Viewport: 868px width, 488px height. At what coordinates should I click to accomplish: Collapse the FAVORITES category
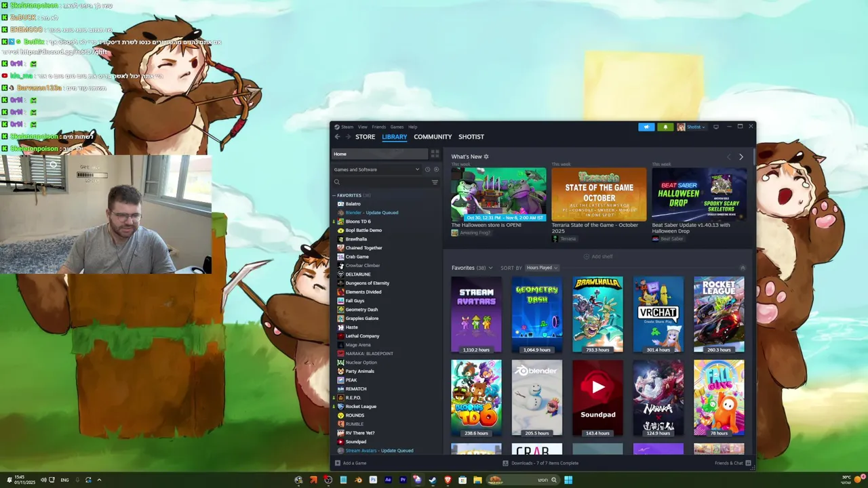point(334,195)
